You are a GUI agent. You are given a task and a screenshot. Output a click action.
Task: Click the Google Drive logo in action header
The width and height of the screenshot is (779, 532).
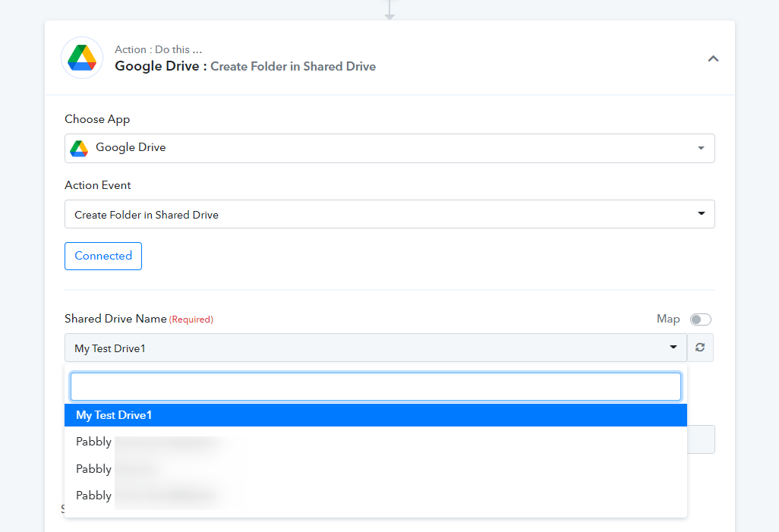[82, 58]
